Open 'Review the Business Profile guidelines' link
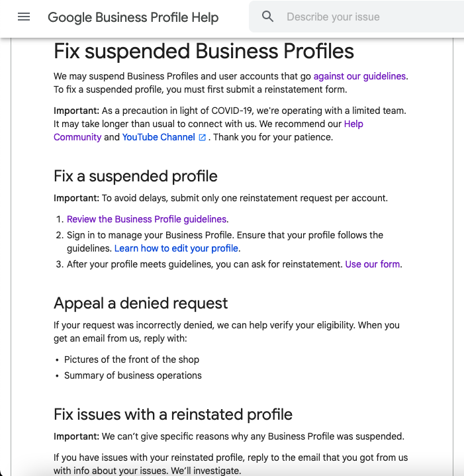The width and height of the screenshot is (464, 476). [146, 219]
